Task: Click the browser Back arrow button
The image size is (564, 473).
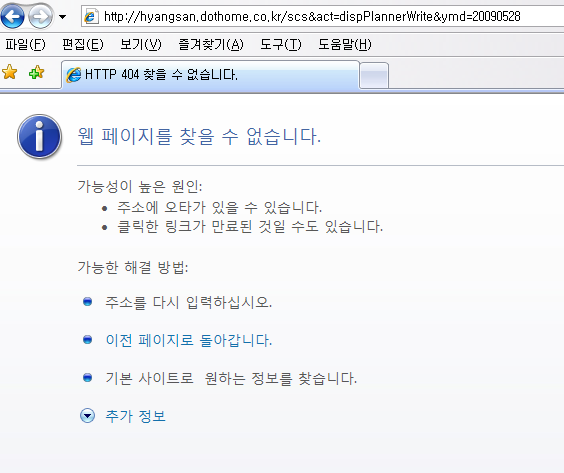Action: pyautogui.click(x=13, y=16)
